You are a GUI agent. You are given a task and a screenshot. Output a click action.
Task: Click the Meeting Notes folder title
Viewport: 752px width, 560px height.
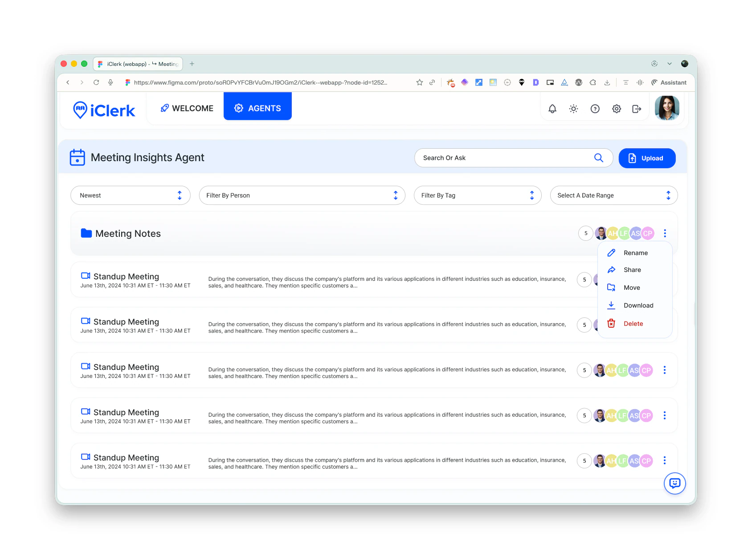pyautogui.click(x=128, y=234)
